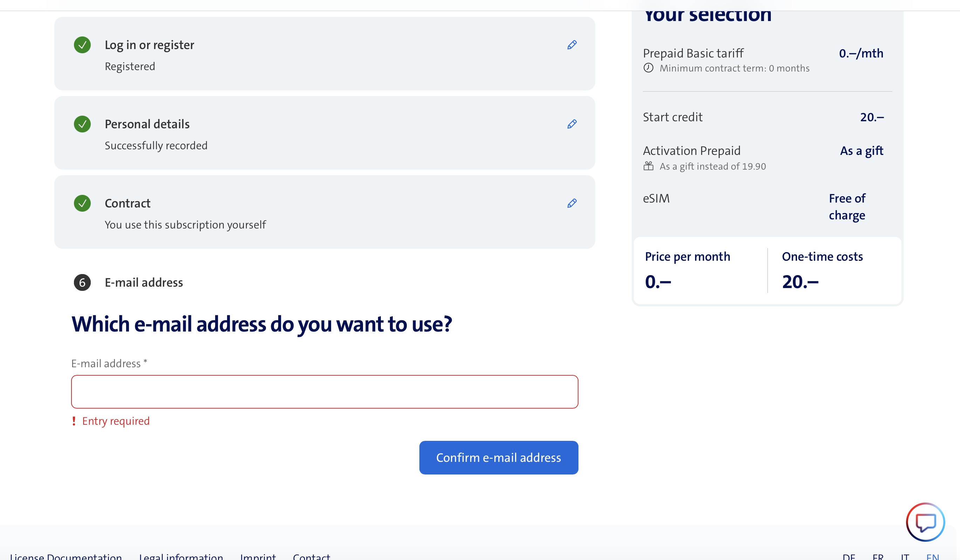Click the exclamation icon near Entry required

click(74, 421)
